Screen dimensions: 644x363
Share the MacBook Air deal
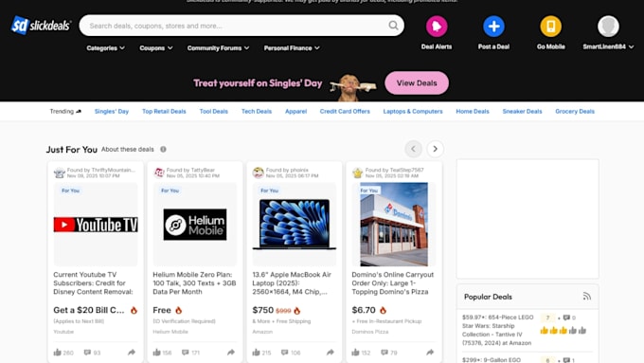331,353
